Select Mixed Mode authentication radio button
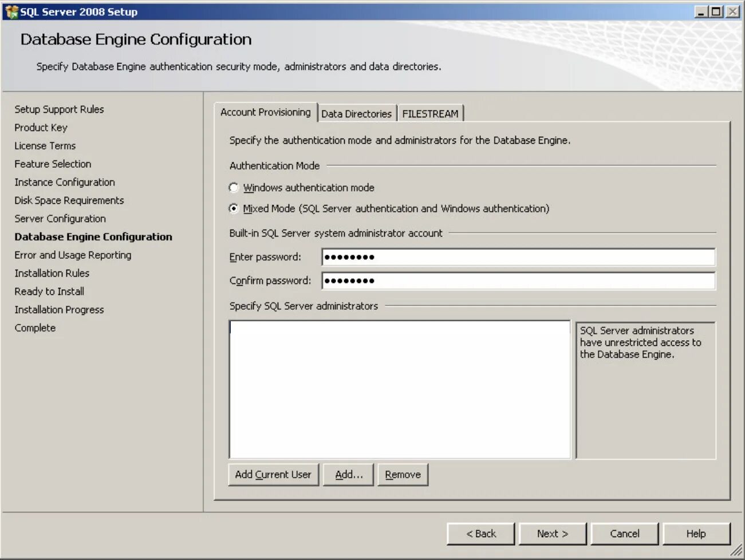 pos(234,209)
